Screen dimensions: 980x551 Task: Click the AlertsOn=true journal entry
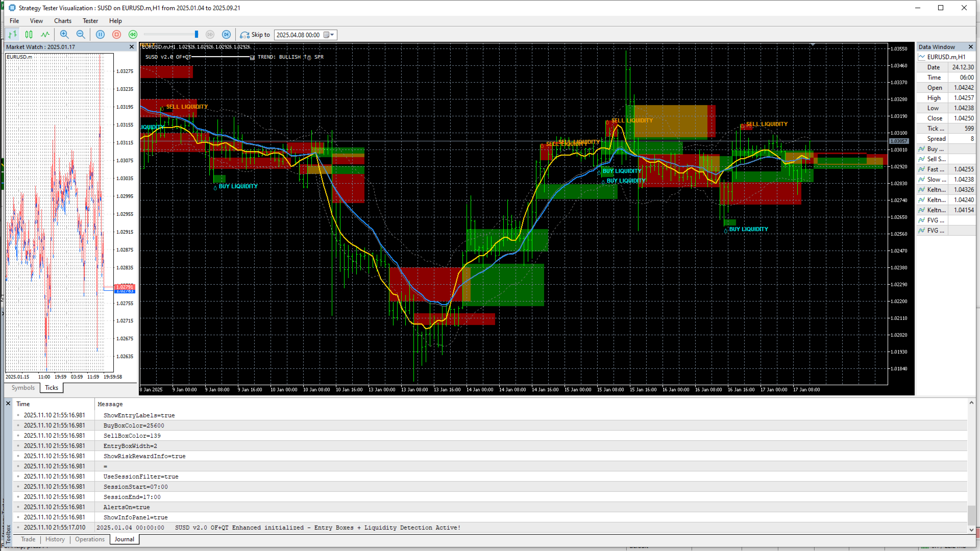tap(127, 507)
